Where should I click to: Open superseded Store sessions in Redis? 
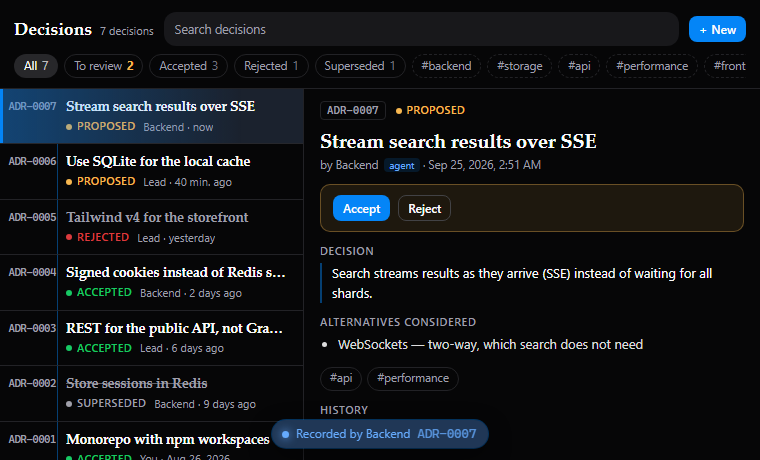coord(152,394)
